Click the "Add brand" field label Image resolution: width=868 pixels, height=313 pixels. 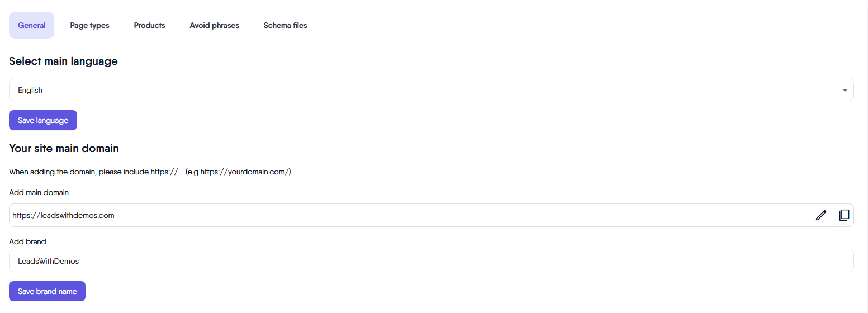click(x=27, y=241)
